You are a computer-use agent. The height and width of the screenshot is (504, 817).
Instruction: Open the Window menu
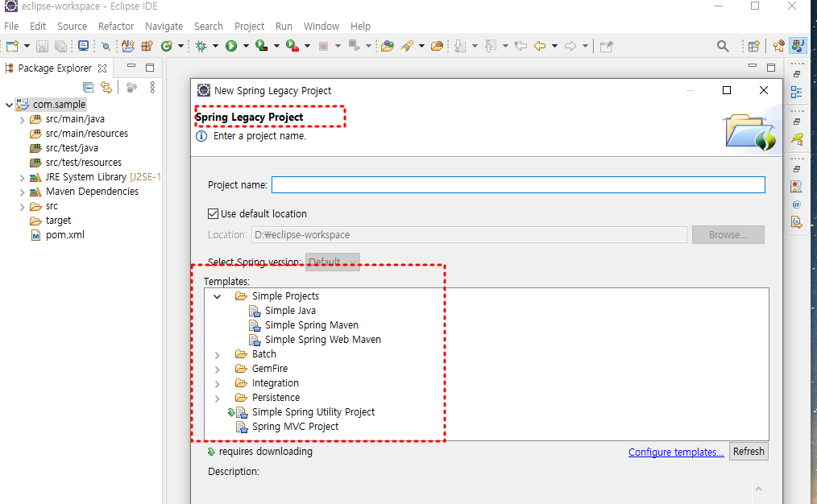321,26
